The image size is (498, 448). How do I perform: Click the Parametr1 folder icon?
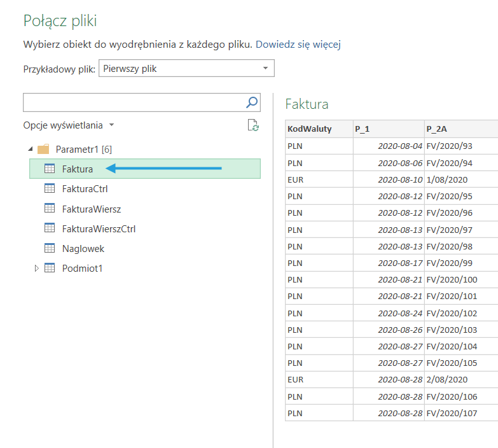pyautogui.click(x=43, y=150)
